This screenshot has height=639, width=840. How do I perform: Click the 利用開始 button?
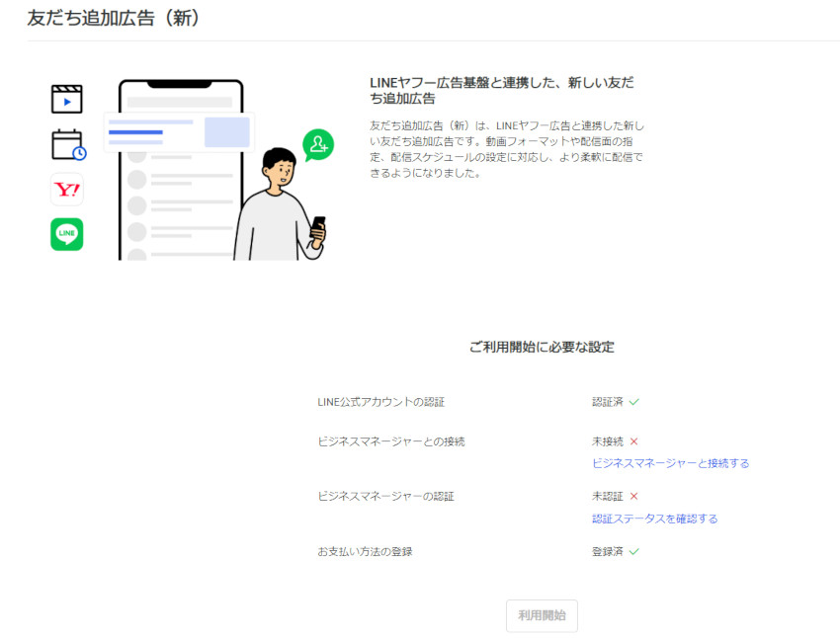[542, 615]
